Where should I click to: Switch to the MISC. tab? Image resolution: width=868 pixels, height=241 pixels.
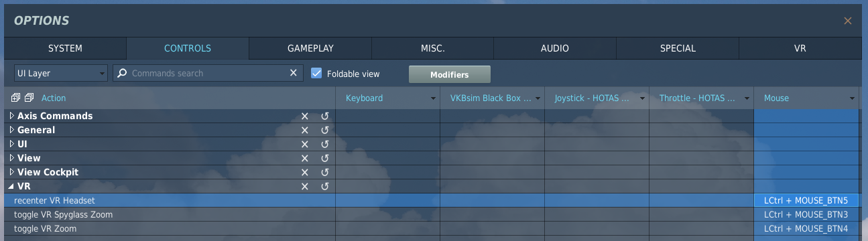coord(432,48)
